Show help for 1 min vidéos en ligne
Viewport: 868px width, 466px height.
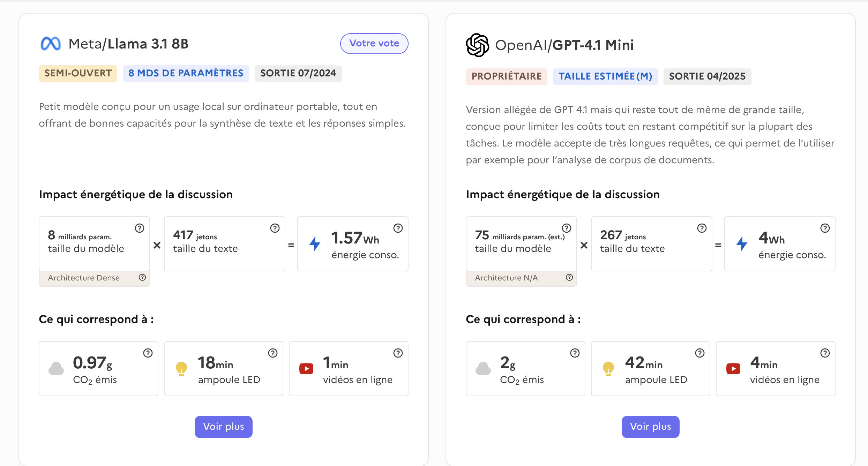pos(398,353)
